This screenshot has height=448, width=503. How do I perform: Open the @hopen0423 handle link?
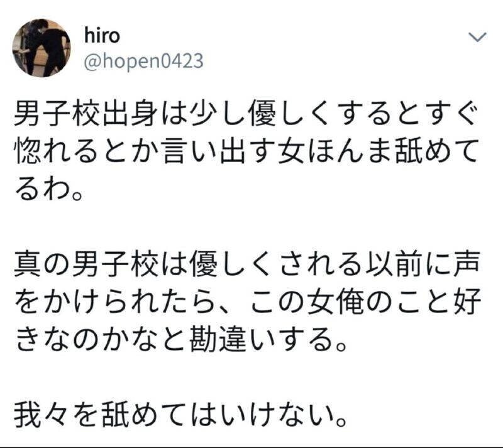click(143, 62)
